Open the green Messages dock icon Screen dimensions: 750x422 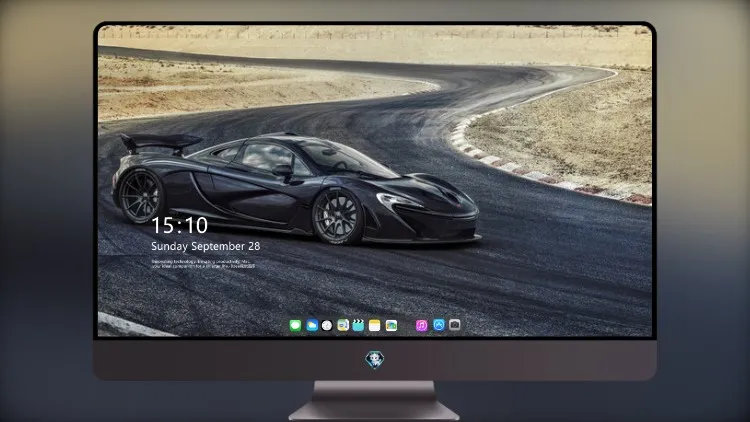click(295, 325)
